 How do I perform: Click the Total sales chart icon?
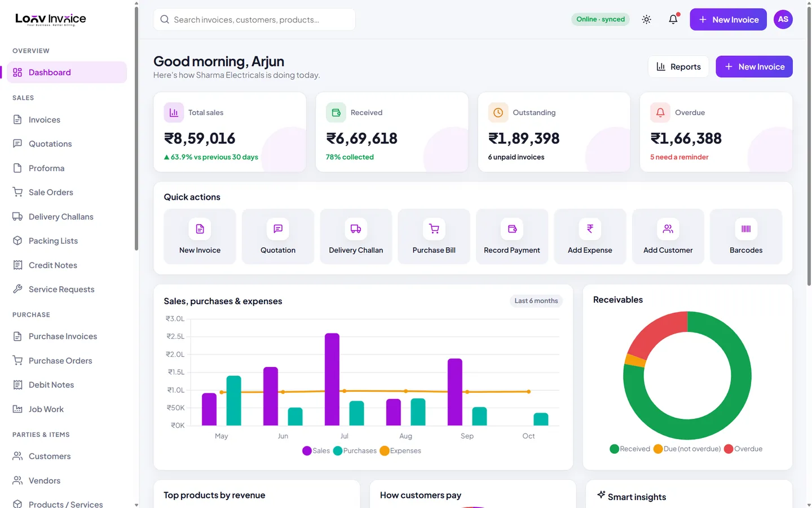click(x=174, y=112)
